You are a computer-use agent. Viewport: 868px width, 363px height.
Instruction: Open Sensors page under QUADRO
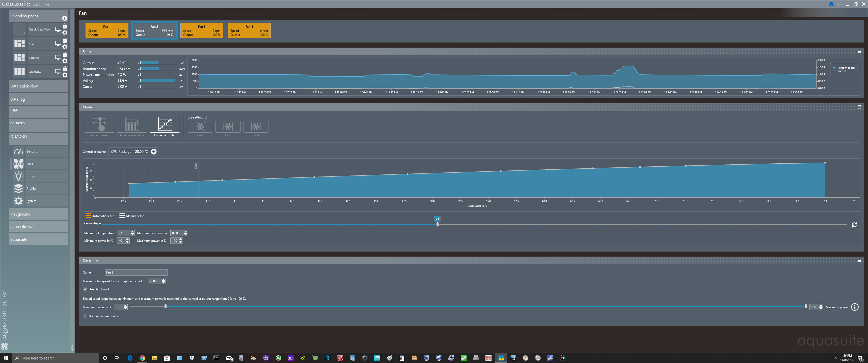32,152
